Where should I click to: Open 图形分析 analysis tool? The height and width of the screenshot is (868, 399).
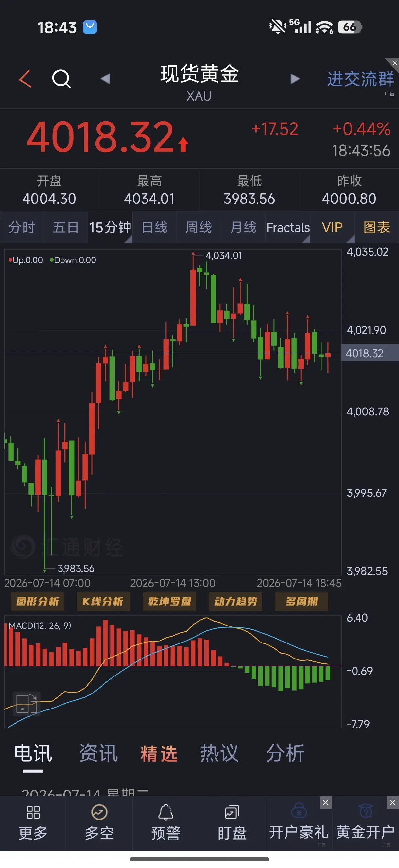click(37, 601)
